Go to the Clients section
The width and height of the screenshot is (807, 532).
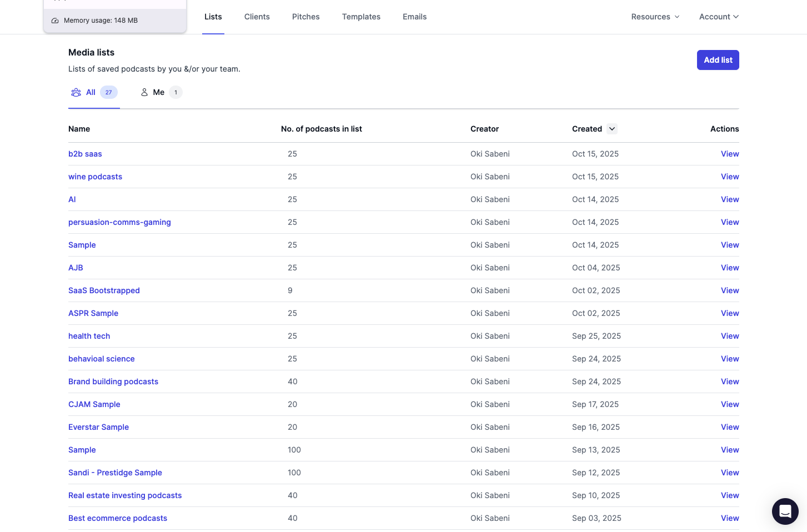pos(257,17)
